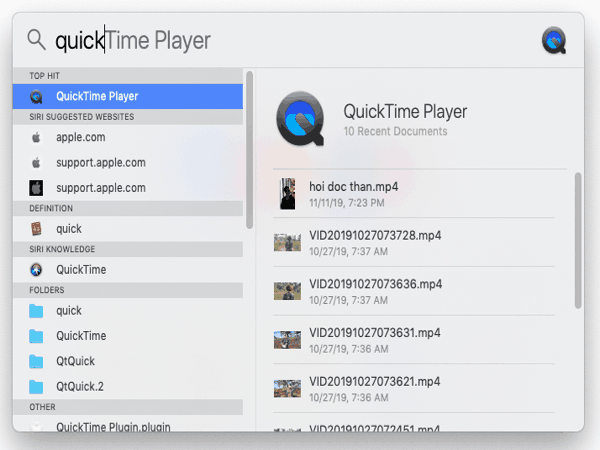Click the gray Apple logo beside first support.apple.com
Screen dimensions: 600x450
tap(36, 163)
